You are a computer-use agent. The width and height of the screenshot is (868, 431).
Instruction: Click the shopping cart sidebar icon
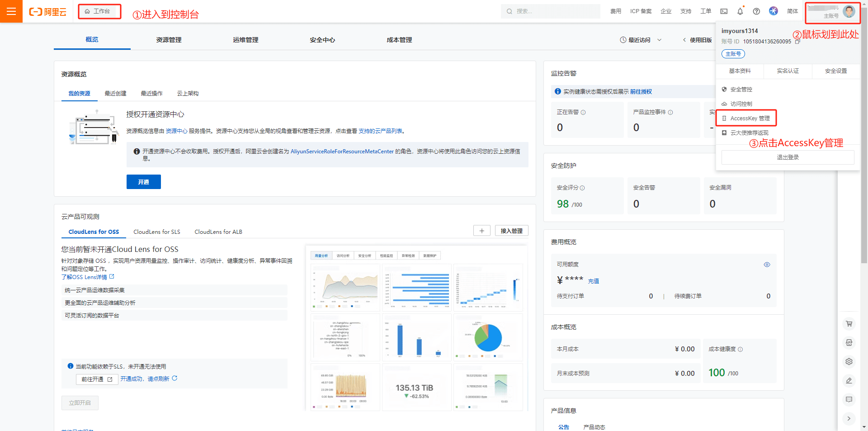pos(849,324)
